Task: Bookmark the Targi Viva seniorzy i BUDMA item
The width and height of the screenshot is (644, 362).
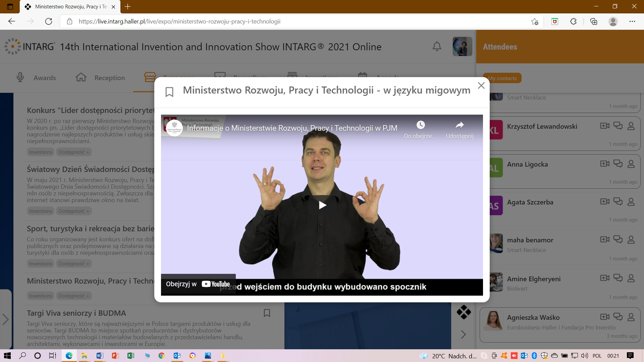Action: [x=267, y=313]
